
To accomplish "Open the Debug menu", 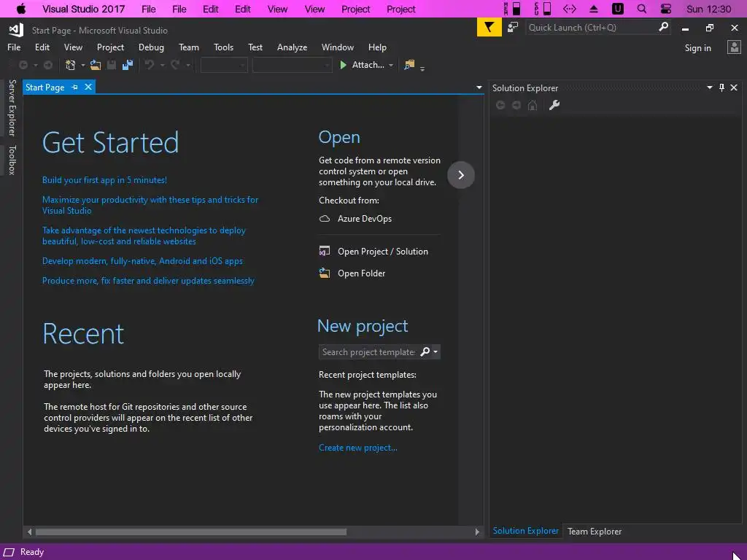I will 151,47.
